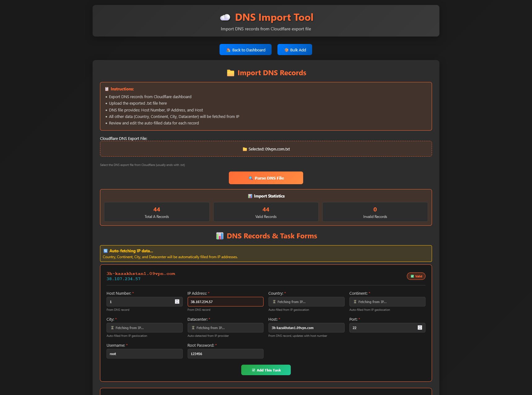This screenshot has height=395, width=532.
Task: Click the refresh icon beside Auto-fetching IP data
Action: 106,251
